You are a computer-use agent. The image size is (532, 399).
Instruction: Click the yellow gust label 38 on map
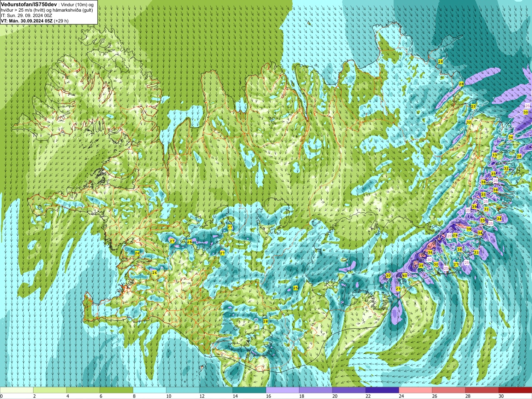click(483, 182)
